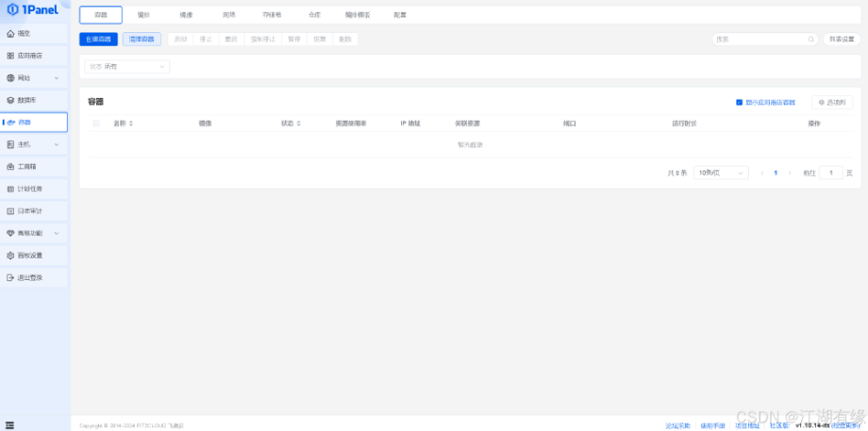This screenshot has height=431, width=868.
Task: Switch to the 编排模板 compose template tab
Action: [357, 15]
